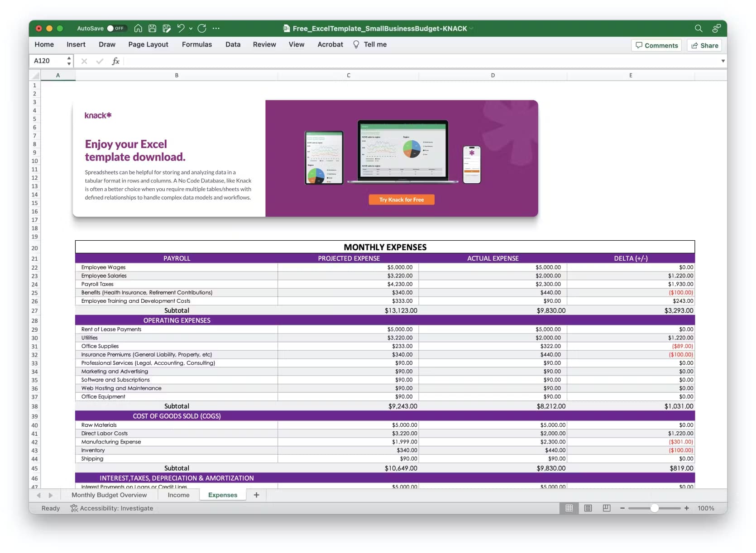
Task: Open the Formulas ribbon tab
Action: pyautogui.click(x=196, y=44)
